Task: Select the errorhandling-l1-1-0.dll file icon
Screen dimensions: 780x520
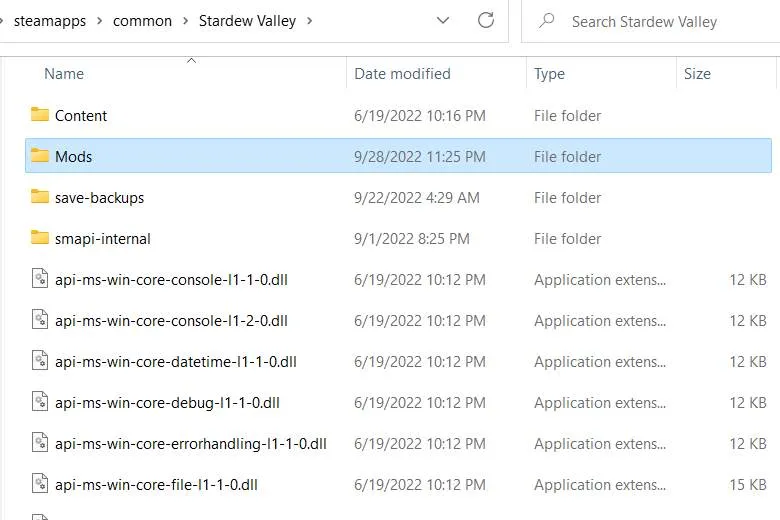Action: tap(40, 443)
